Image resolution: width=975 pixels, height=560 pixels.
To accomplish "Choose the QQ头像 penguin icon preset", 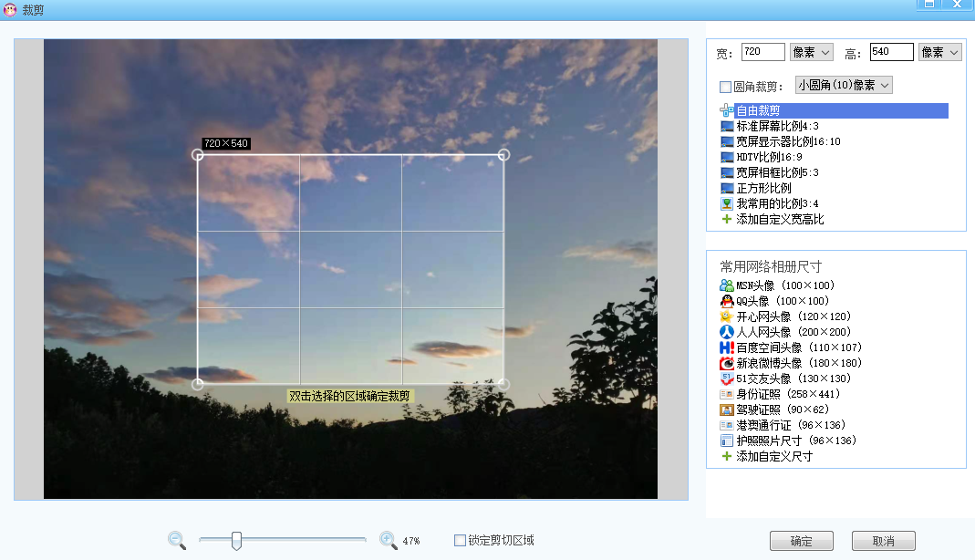I will [727, 301].
